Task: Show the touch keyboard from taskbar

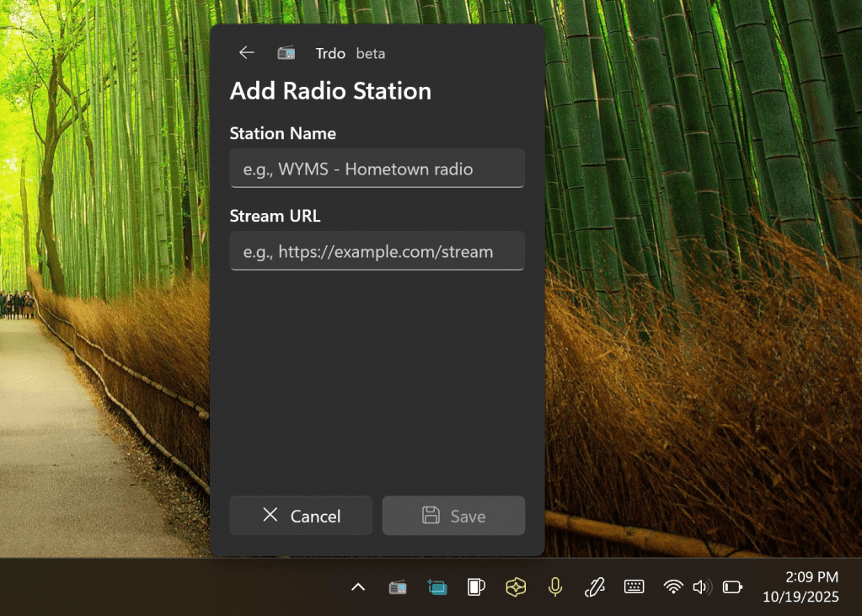Action: (634, 587)
